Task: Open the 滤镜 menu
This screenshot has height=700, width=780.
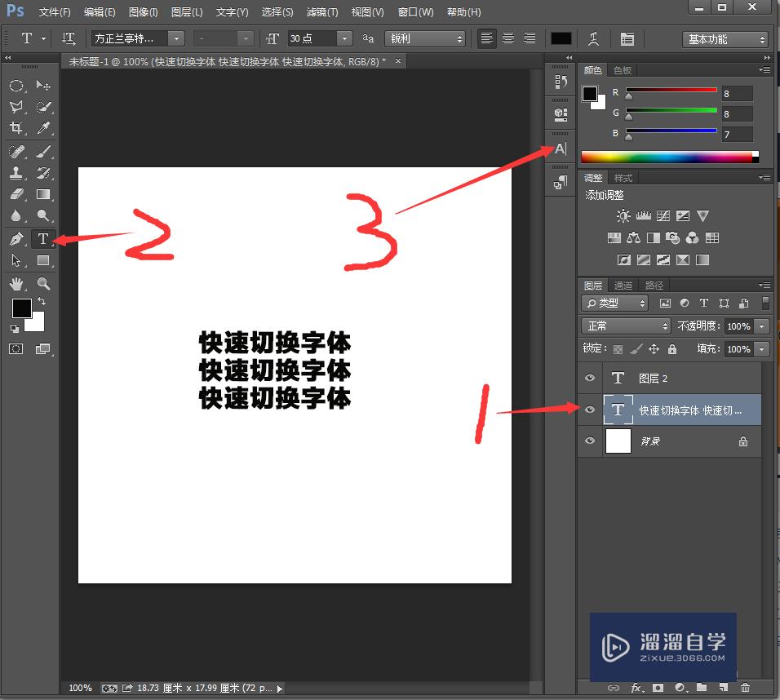Action: [321, 11]
